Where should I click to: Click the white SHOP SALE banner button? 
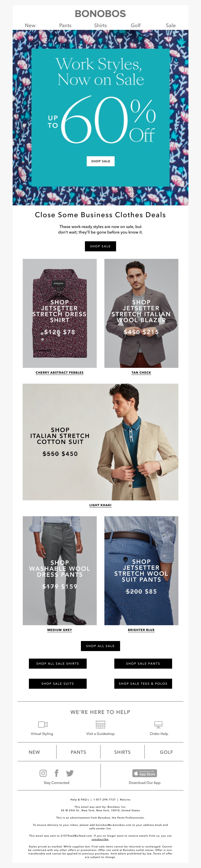[x=100, y=161]
